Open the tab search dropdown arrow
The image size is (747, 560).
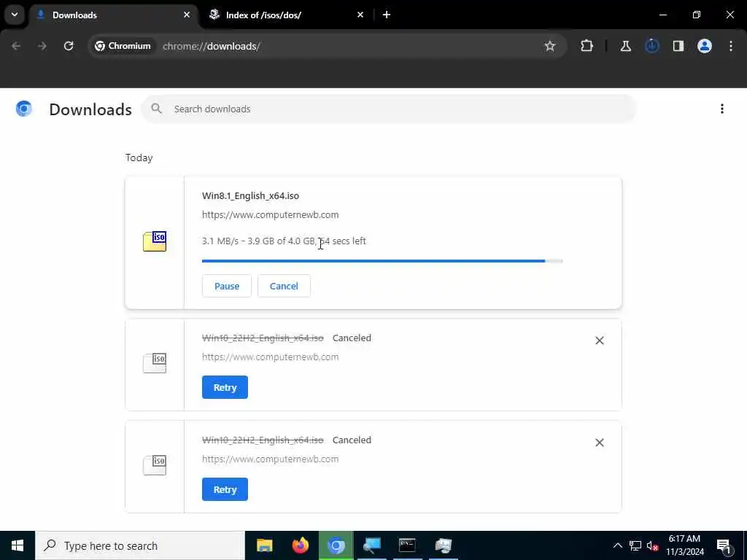(x=15, y=15)
